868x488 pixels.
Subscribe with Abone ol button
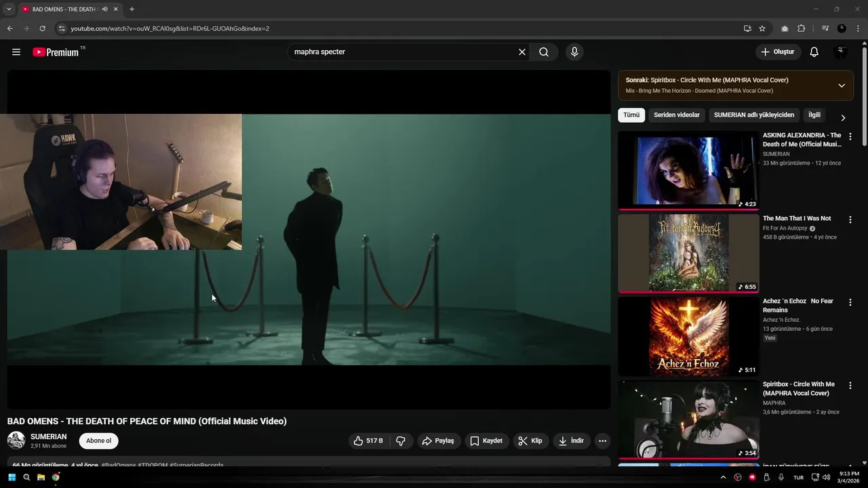pyautogui.click(x=98, y=441)
